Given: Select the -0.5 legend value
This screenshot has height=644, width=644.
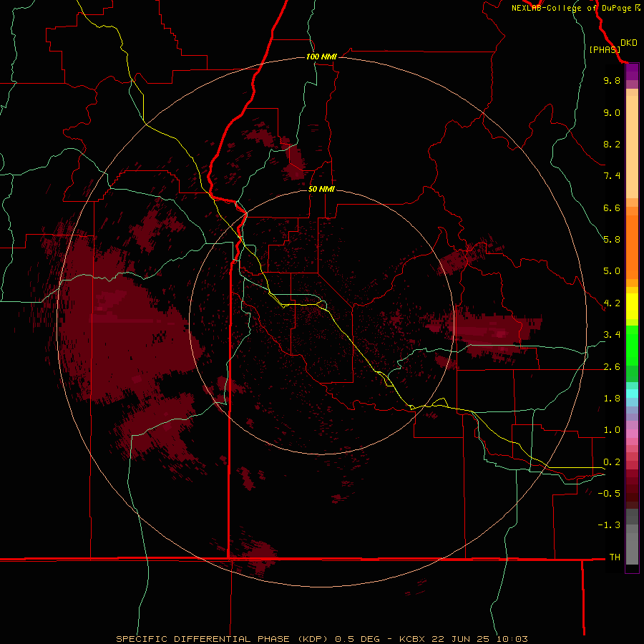Looking at the screenshot, I should click(609, 494).
